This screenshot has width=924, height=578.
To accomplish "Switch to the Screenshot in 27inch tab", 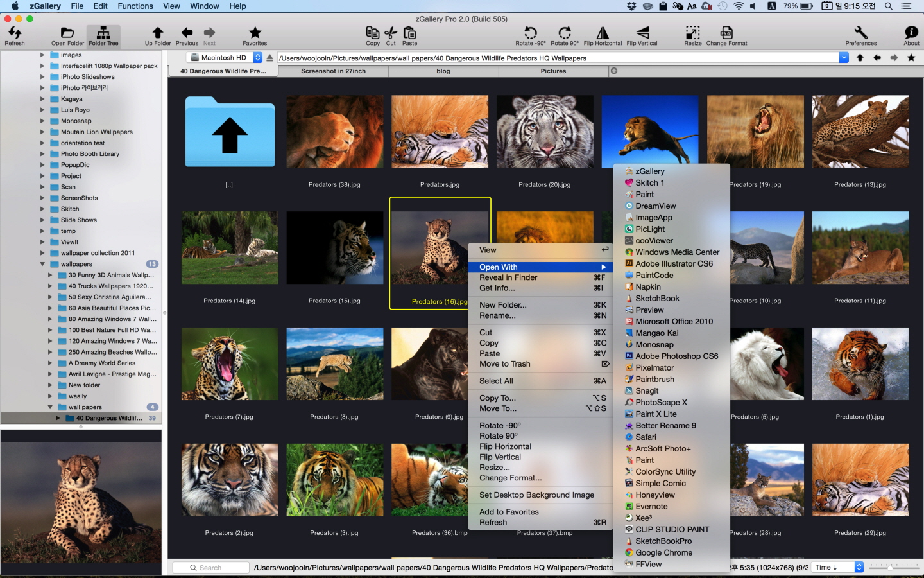I will (x=333, y=71).
